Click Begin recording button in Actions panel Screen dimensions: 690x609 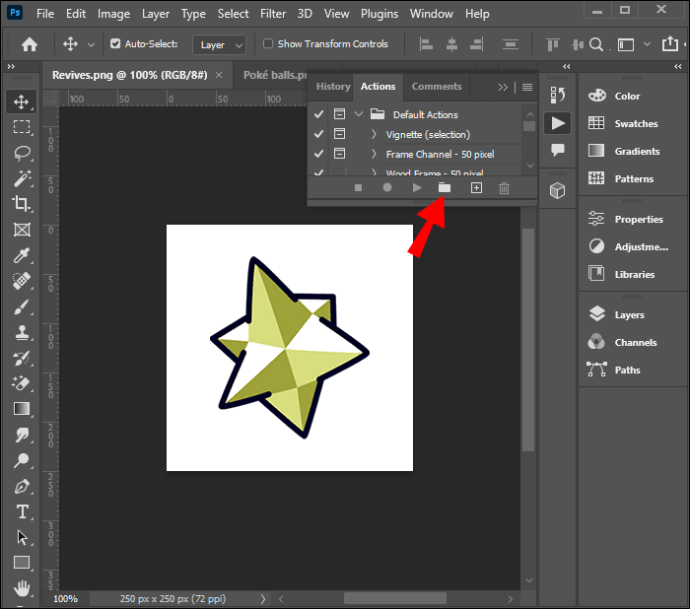[387, 187]
